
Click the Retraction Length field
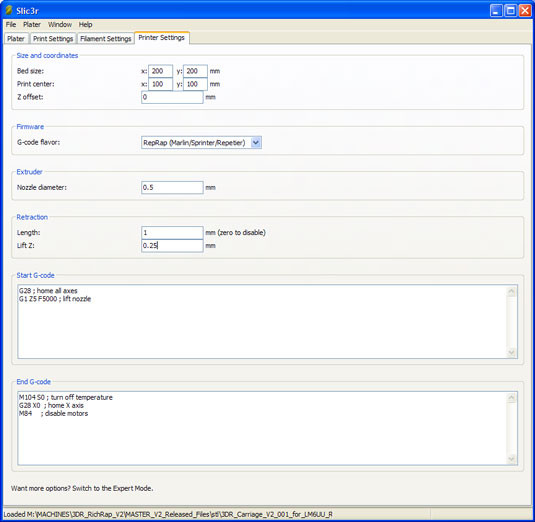click(x=172, y=233)
